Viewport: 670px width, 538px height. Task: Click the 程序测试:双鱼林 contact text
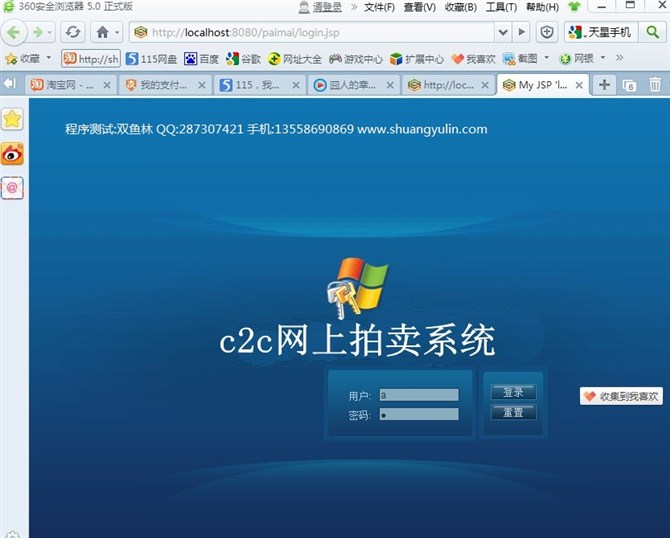tap(276, 129)
